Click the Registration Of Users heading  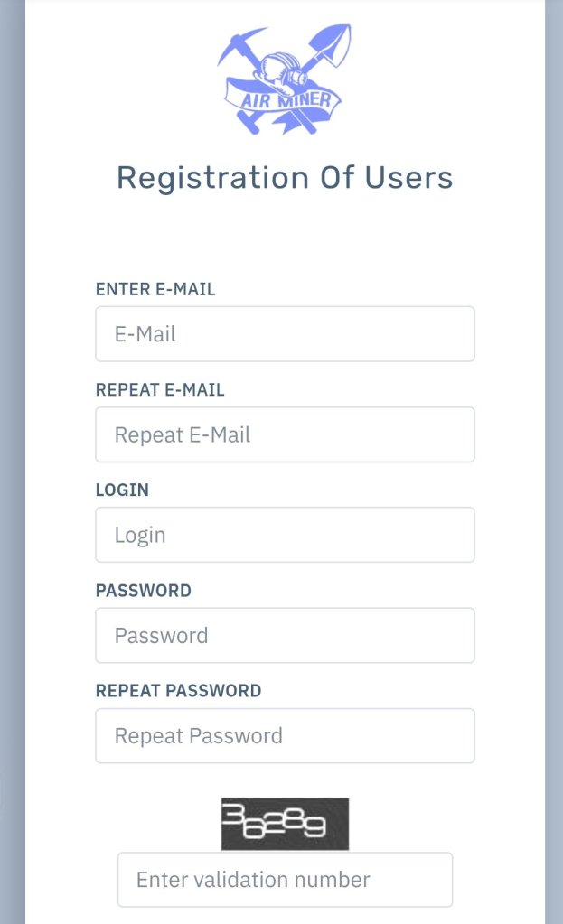(x=285, y=177)
